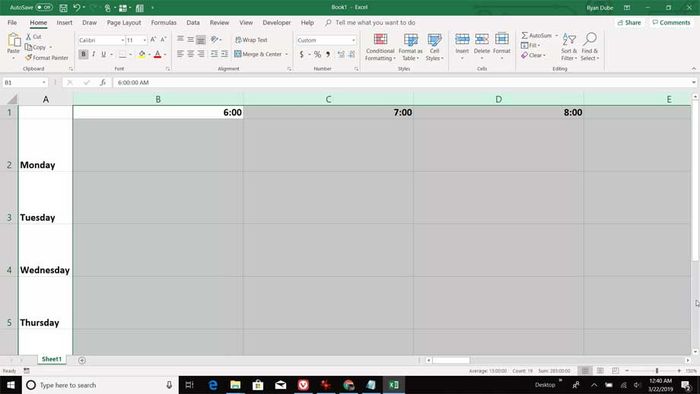The width and height of the screenshot is (700, 394).
Task: Click the Find & Select magnifier icon
Action: point(590,39)
